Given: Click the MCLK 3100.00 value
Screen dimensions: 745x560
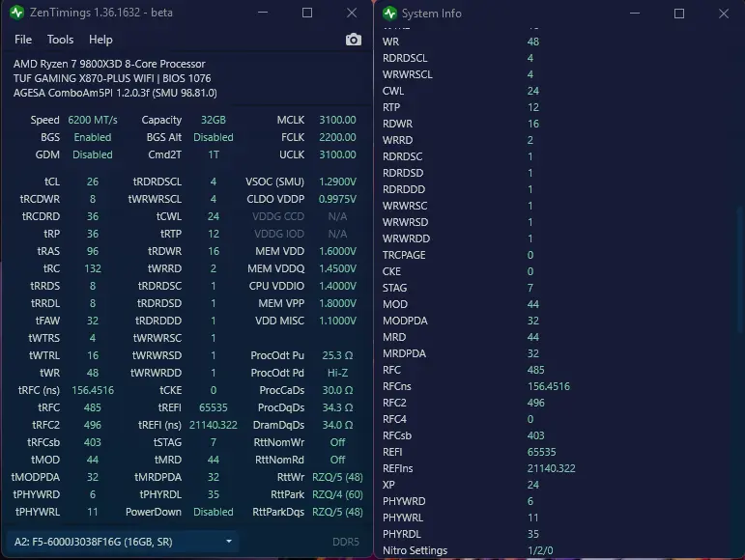Looking at the screenshot, I should coord(337,120).
